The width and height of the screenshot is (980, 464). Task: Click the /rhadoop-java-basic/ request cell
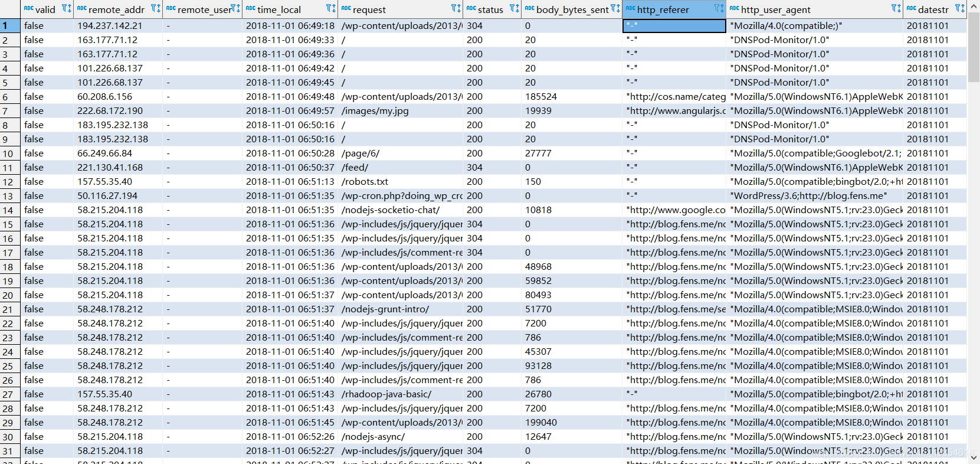401,394
